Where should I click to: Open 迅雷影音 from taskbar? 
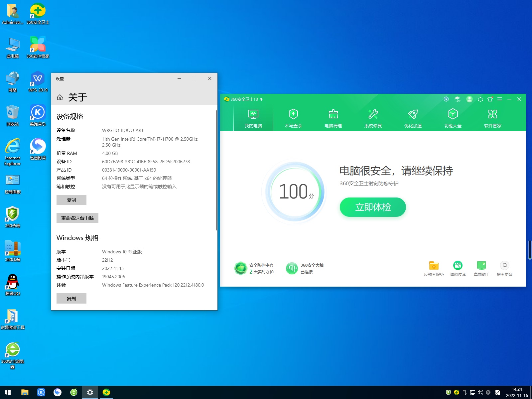[x=57, y=392]
